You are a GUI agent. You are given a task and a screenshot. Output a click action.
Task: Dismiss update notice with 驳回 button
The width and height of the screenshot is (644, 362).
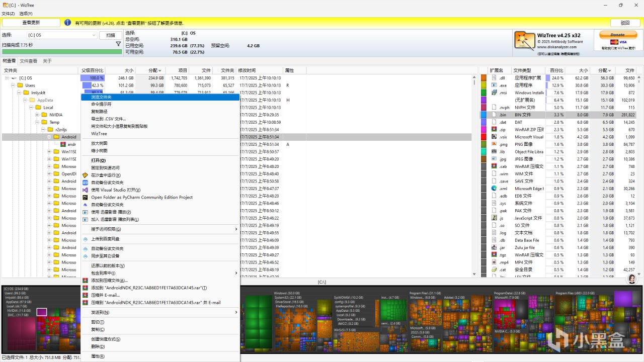(625, 23)
